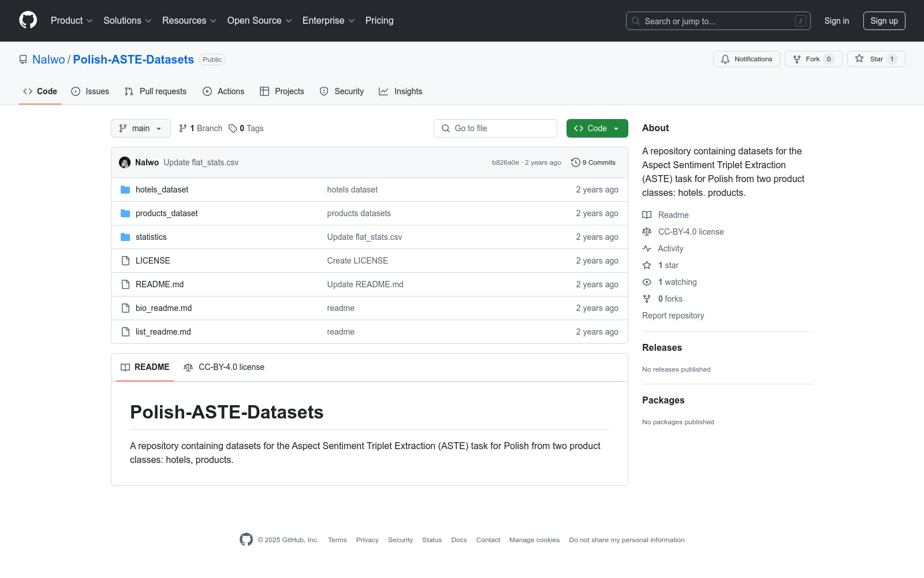Switch to the Pull requests tab

click(155, 91)
